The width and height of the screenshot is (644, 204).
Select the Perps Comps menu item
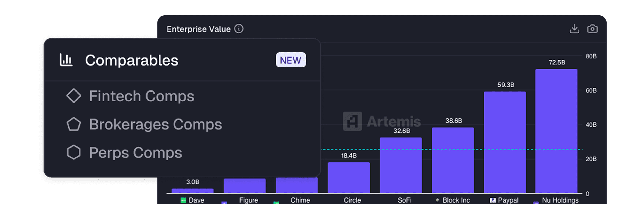(x=136, y=153)
